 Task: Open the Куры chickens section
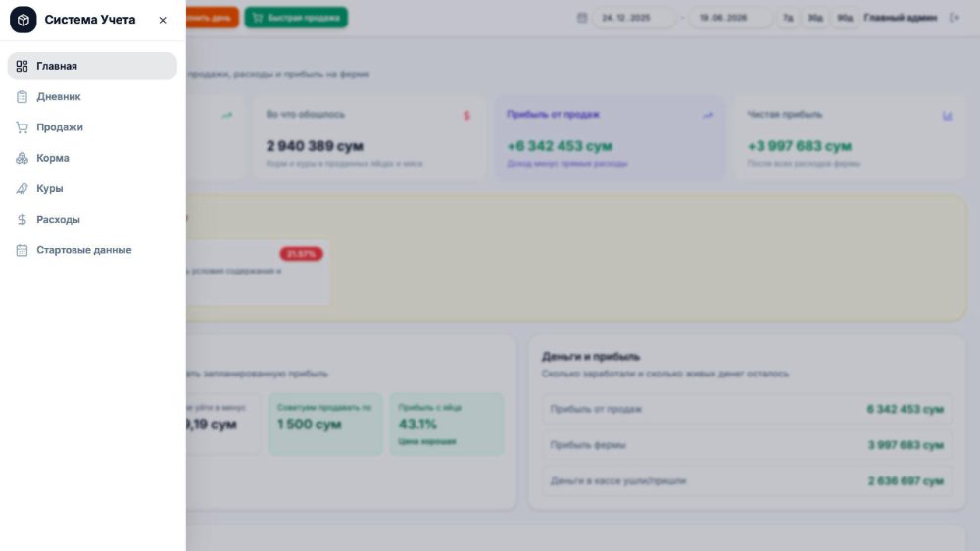coord(92,188)
